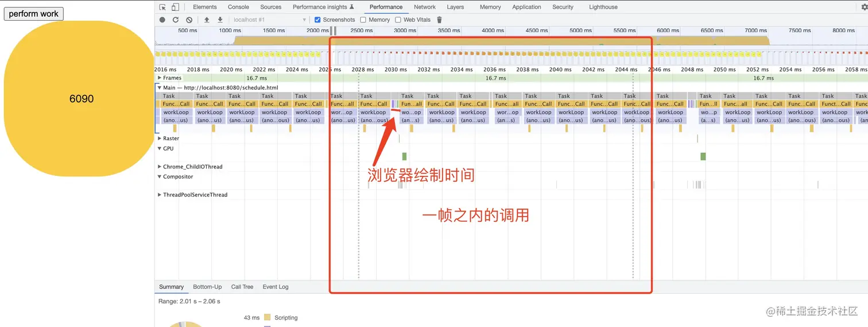This screenshot has height=327, width=868.
Task: Select the truncated wo...p flame chart entry
Action: coord(708,113)
